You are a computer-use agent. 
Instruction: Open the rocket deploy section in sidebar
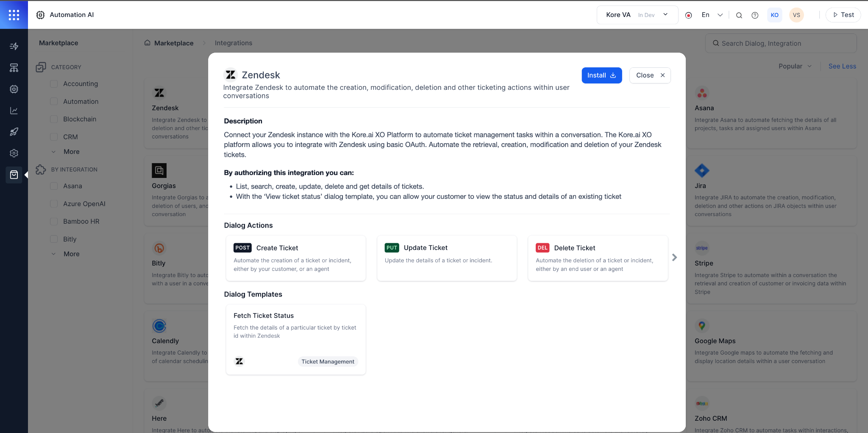[x=14, y=132]
